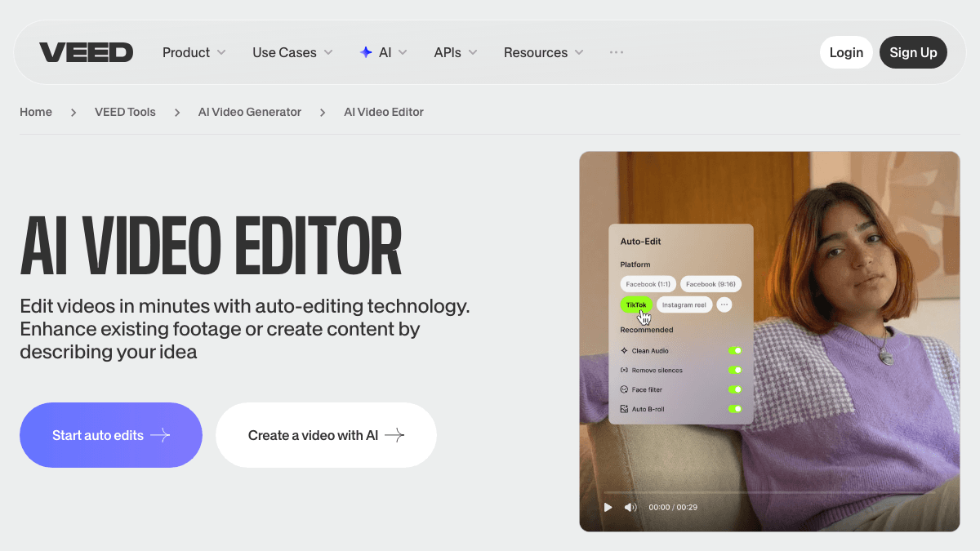Screen dimensions: 980x551
Task: Select Facebook (1:1) platform chip
Action: pyautogui.click(x=648, y=284)
